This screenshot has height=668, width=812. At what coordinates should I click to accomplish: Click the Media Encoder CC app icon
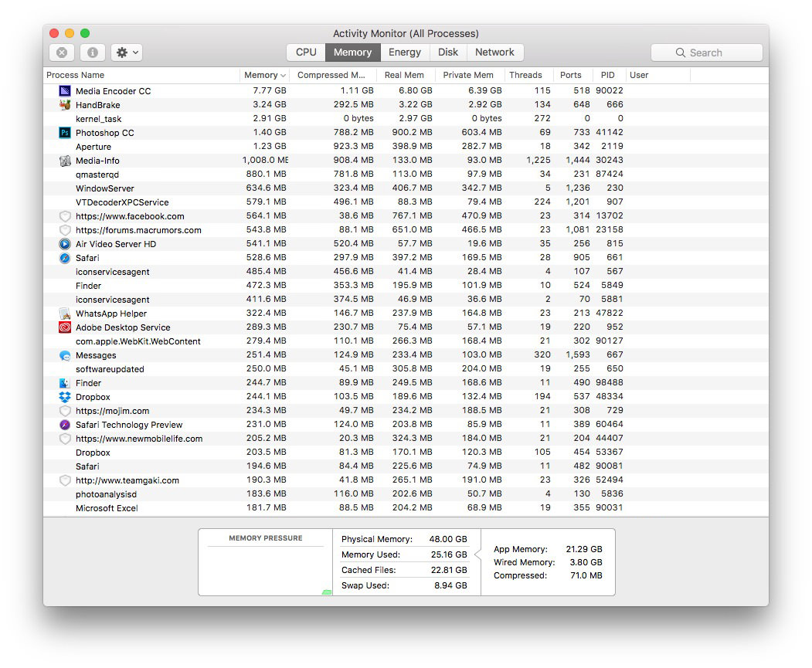tap(65, 91)
